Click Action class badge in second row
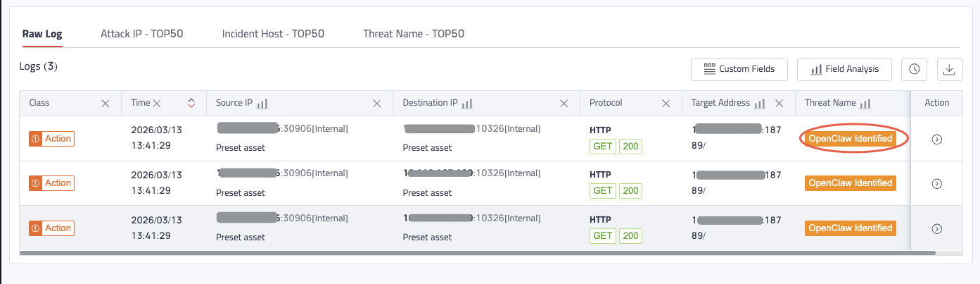Image resolution: width=980 pixels, height=284 pixels. (x=52, y=183)
